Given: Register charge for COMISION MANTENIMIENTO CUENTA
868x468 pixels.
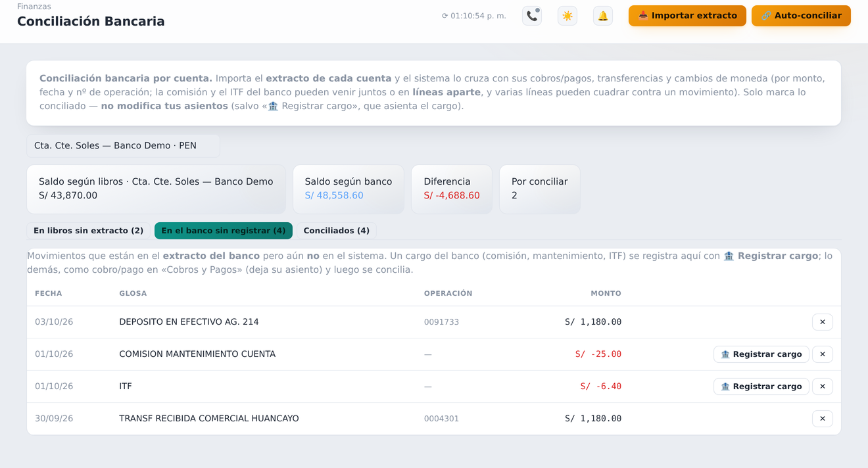Looking at the screenshot, I should (761, 354).
